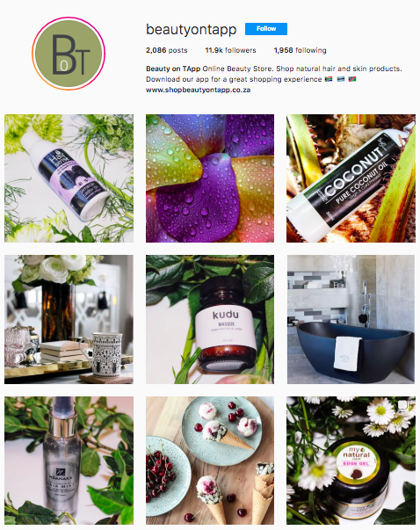Open the My Natural Edge Gel post
Viewport: 420px width, 530px height.
point(351,461)
